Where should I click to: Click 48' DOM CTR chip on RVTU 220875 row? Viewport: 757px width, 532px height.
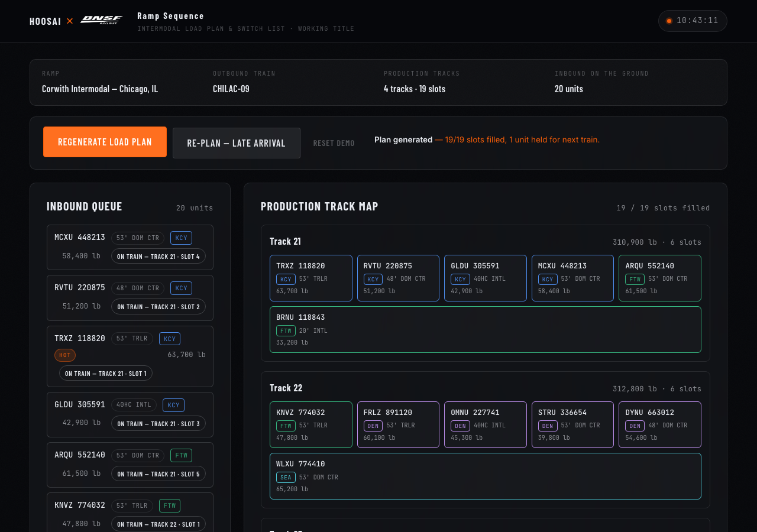click(138, 288)
